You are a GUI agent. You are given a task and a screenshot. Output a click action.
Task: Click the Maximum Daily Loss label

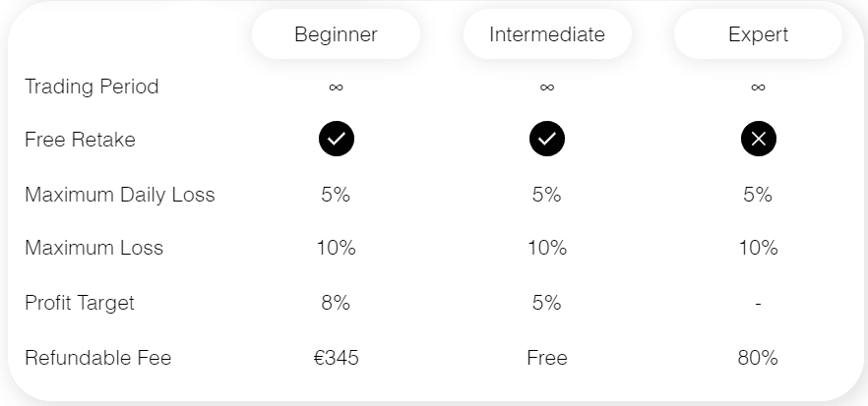[119, 195]
